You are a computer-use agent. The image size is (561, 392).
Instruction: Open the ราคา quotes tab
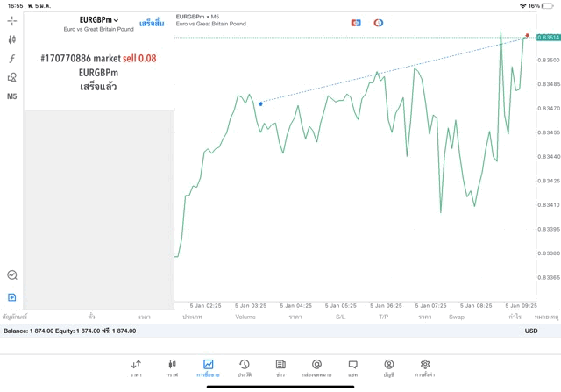tap(136, 368)
